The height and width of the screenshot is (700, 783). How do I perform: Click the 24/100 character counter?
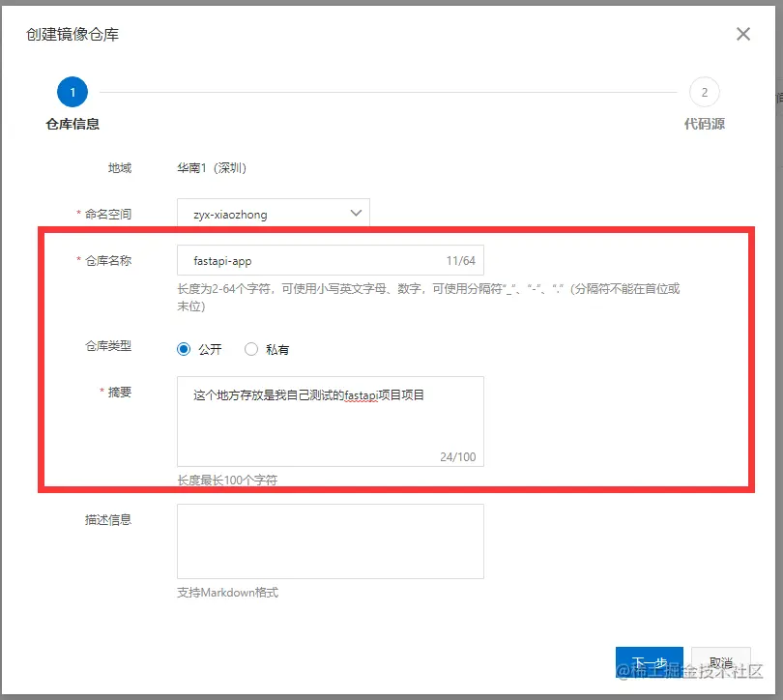pos(457,457)
